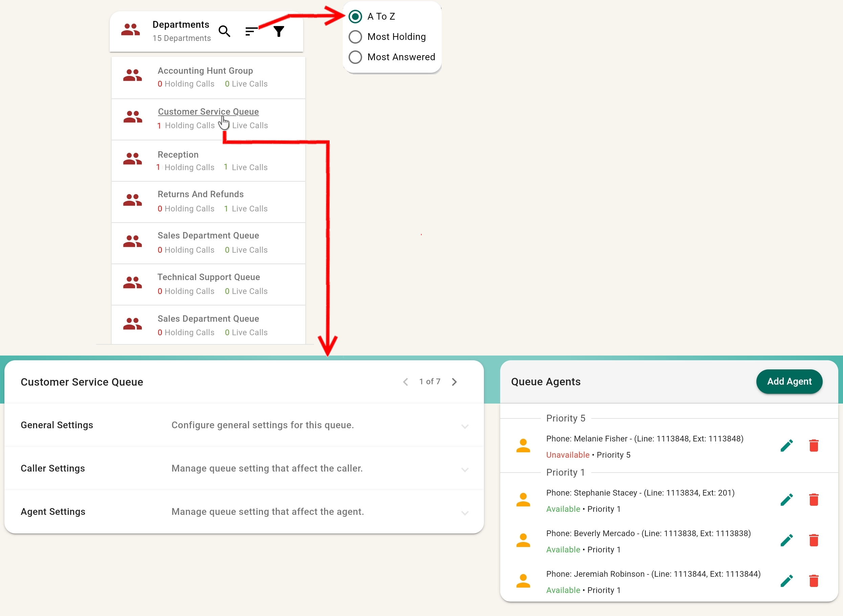Click the search magnifier icon in Departments
Screen dimensions: 843x616
pyautogui.click(x=224, y=31)
